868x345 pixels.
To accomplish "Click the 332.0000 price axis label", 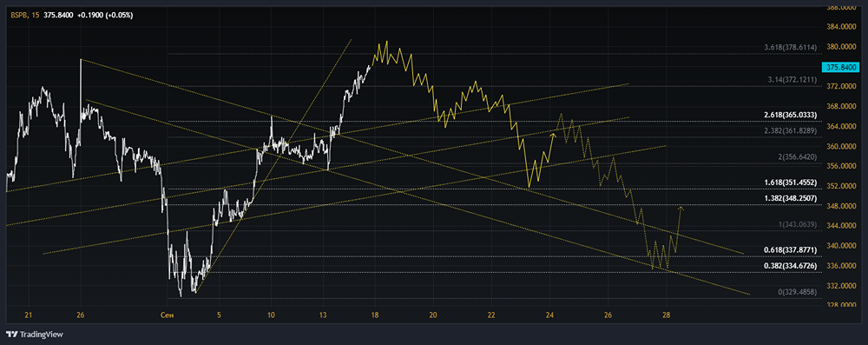I will click(x=841, y=286).
